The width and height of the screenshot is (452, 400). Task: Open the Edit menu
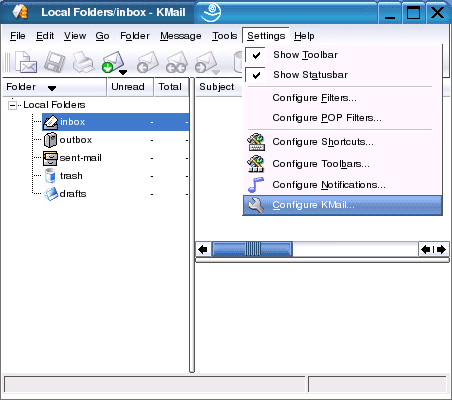45,36
